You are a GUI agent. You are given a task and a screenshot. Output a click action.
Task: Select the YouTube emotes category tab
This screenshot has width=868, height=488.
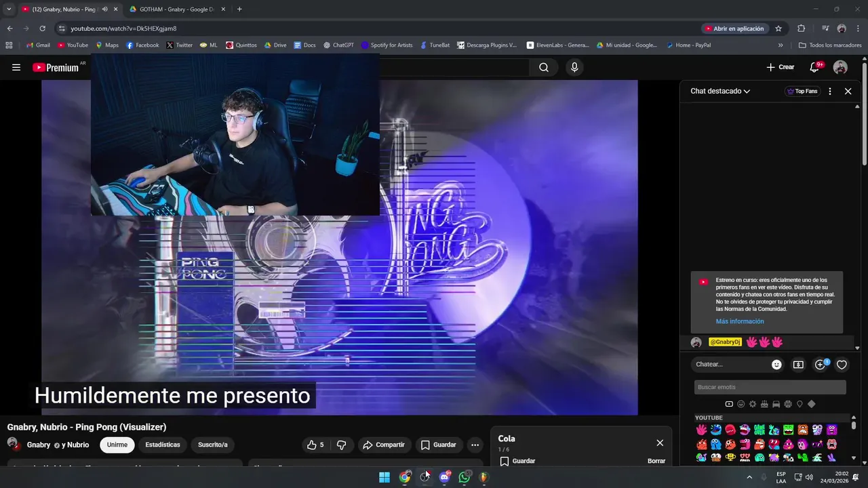(729, 404)
